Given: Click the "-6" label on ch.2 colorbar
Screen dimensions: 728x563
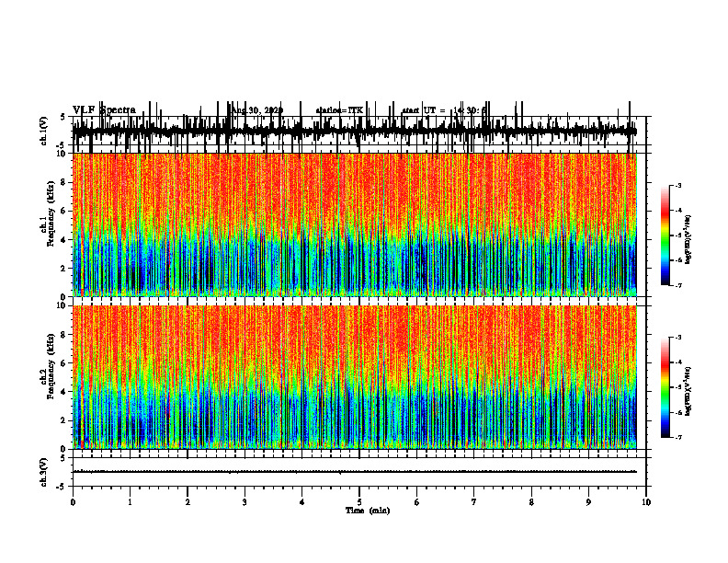Looking at the screenshot, I should tap(678, 412).
